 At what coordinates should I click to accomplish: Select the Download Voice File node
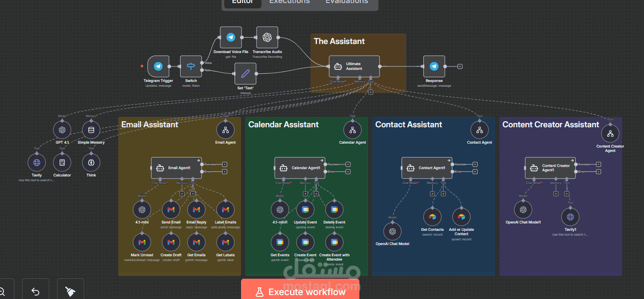[231, 38]
